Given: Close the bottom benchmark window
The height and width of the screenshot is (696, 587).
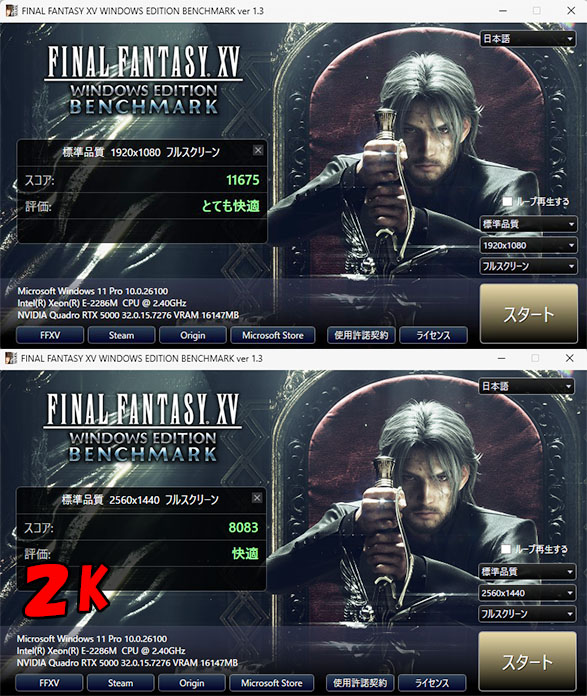Looking at the screenshot, I should [x=570, y=358].
